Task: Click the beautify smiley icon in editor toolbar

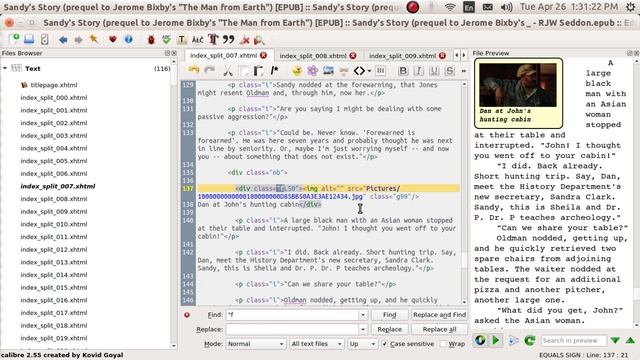Action: [x=297, y=71]
